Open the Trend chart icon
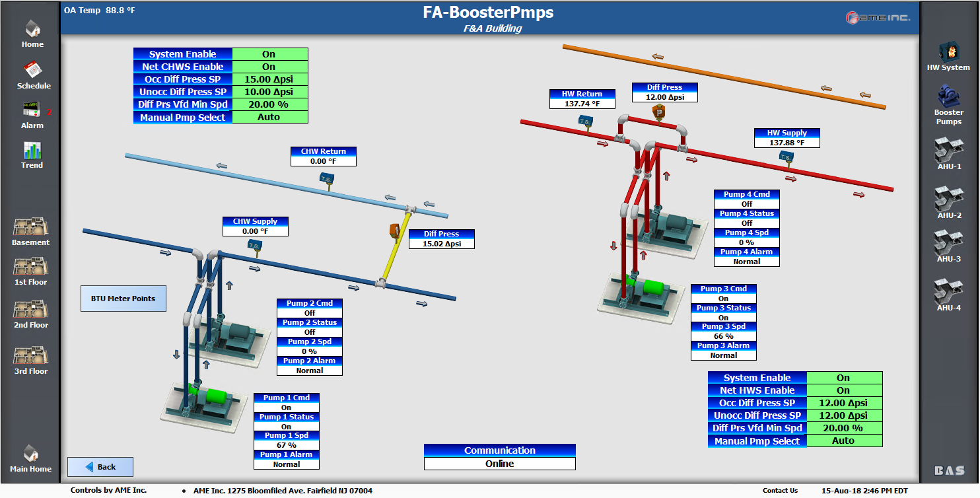 [32, 151]
